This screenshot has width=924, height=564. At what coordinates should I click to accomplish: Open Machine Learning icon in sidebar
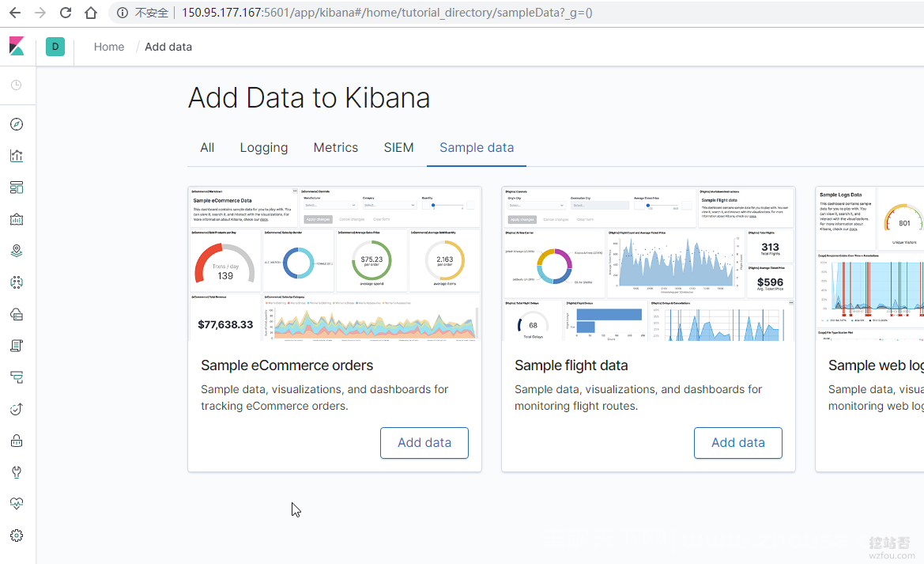click(17, 282)
